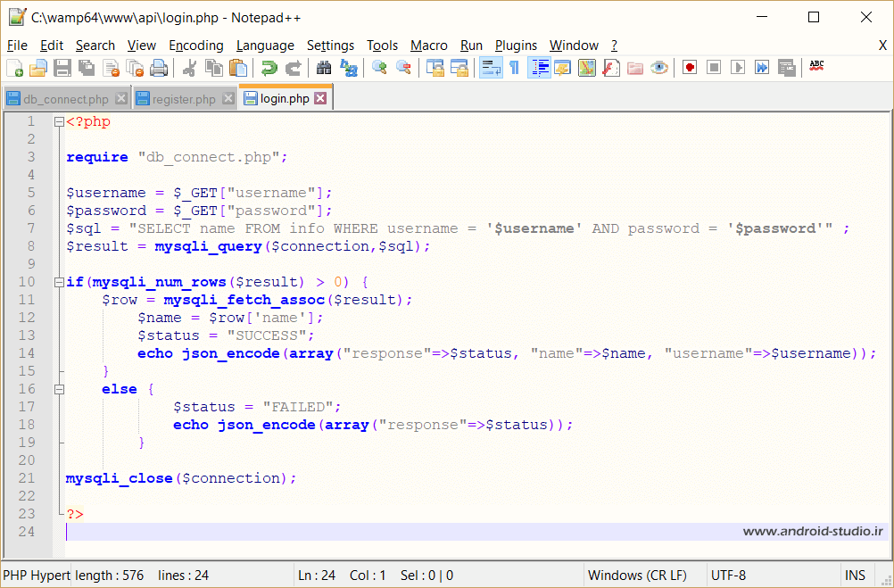Image resolution: width=894 pixels, height=588 pixels.
Task: Toggle Show All Characters pilcrow icon
Action: coord(514,68)
